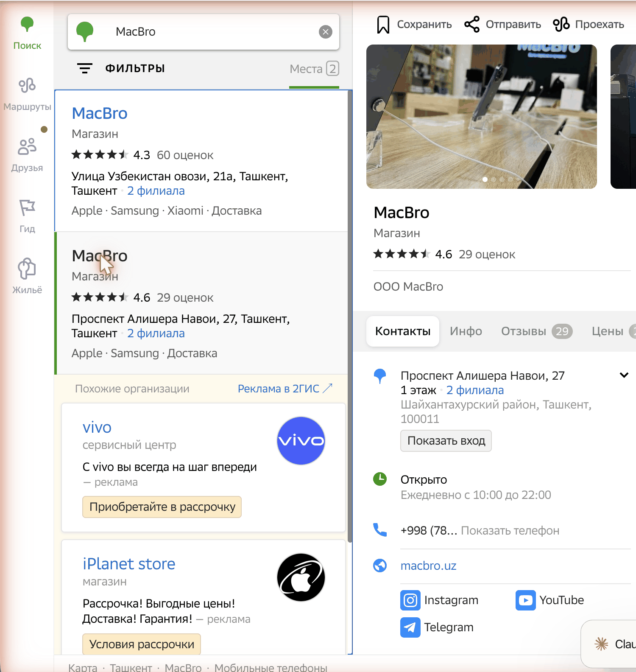Open 2 филиала link in contacts panel
The width and height of the screenshot is (636, 672).
(x=475, y=390)
